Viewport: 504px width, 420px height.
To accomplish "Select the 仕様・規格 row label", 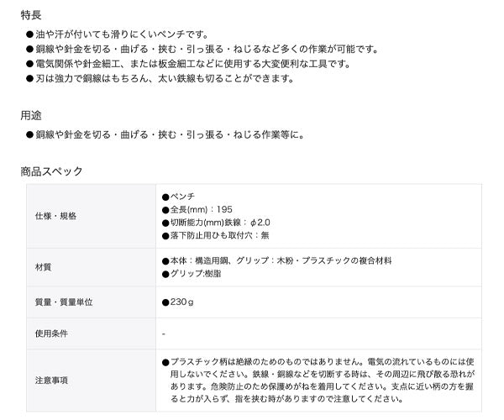I will click(55, 216).
